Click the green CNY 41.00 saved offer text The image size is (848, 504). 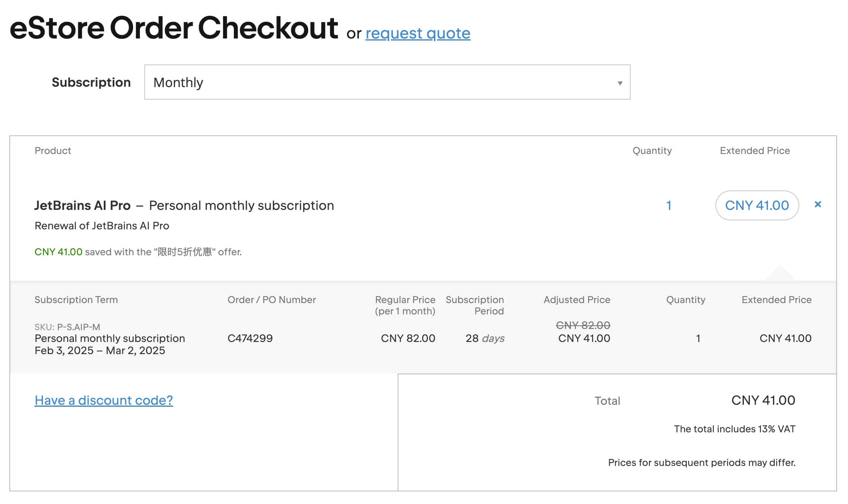[x=58, y=252]
